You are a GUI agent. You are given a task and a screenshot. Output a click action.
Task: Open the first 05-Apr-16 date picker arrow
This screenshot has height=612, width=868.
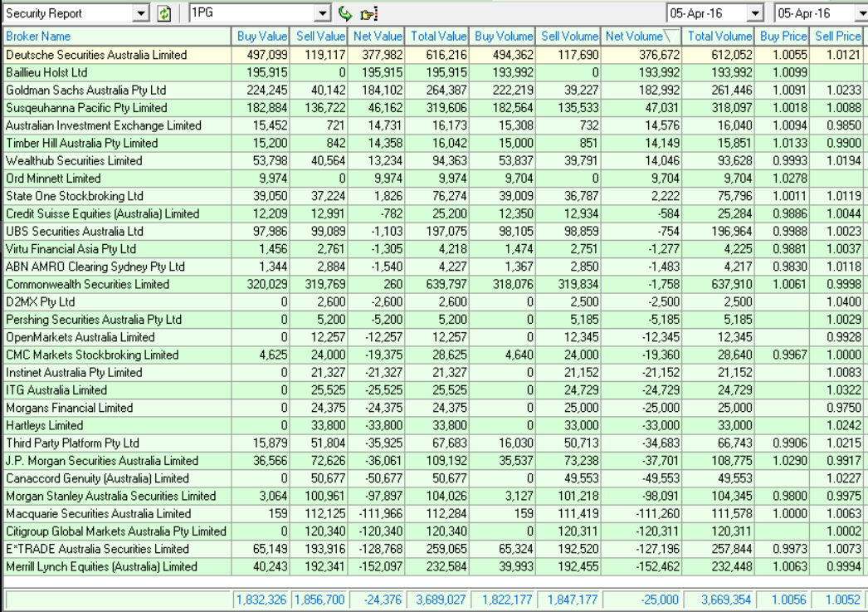755,13
